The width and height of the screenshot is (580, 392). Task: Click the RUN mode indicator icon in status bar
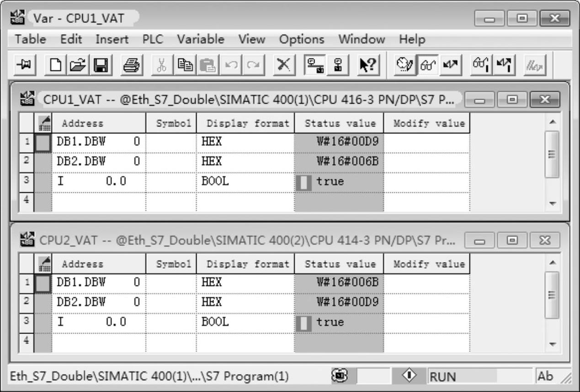click(x=410, y=376)
